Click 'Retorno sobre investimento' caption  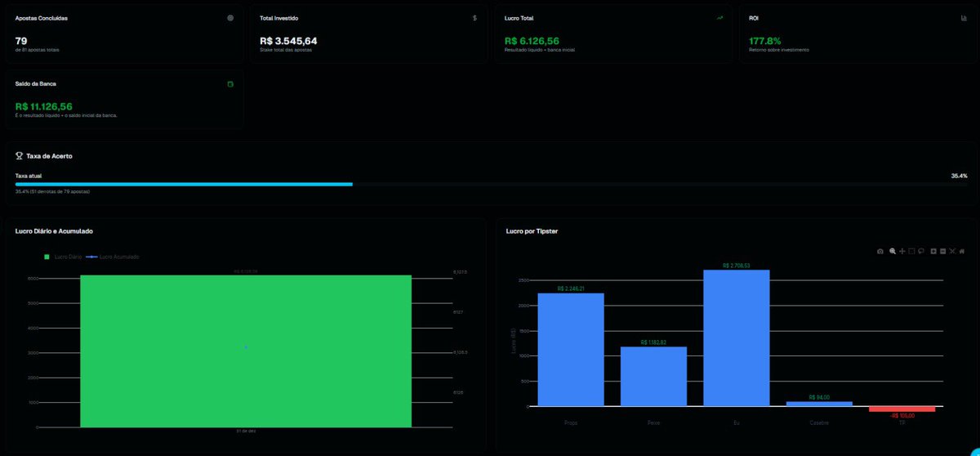pyautogui.click(x=779, y=50)
